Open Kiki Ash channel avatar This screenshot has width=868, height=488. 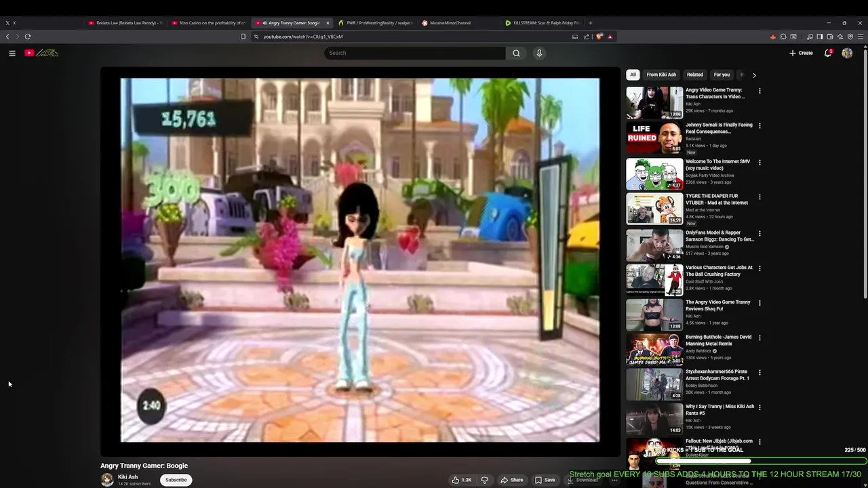107,480
